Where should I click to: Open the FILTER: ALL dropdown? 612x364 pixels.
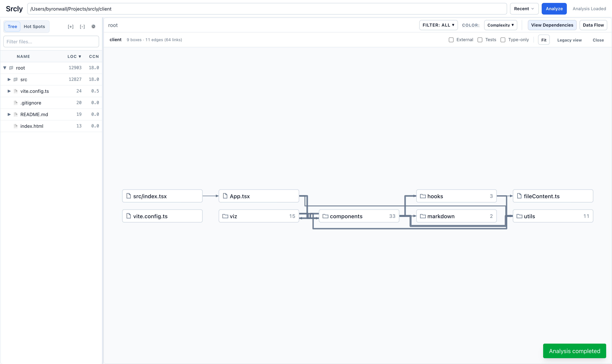[x=438, y=25]
